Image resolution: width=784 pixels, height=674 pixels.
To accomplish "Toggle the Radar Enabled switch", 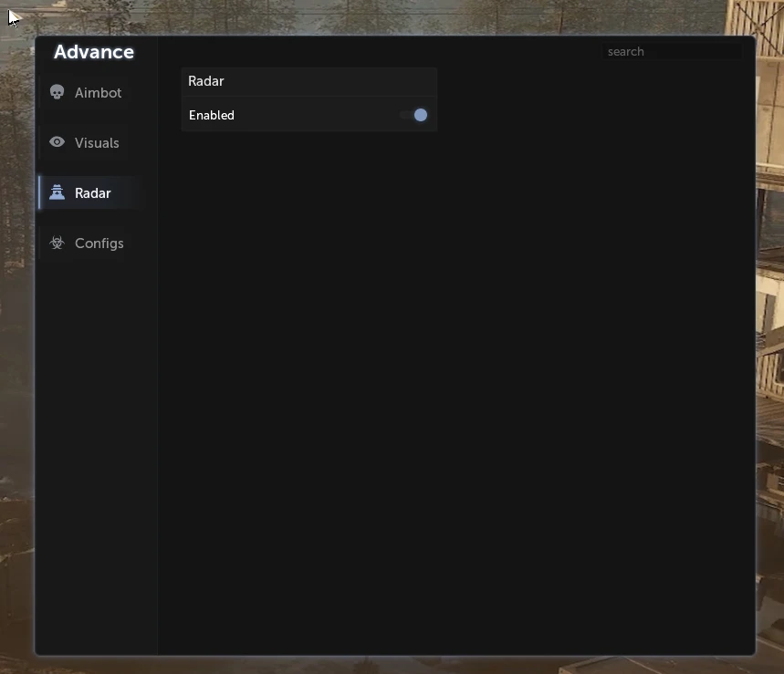I will pyautogui.click(x=414, y=115).
